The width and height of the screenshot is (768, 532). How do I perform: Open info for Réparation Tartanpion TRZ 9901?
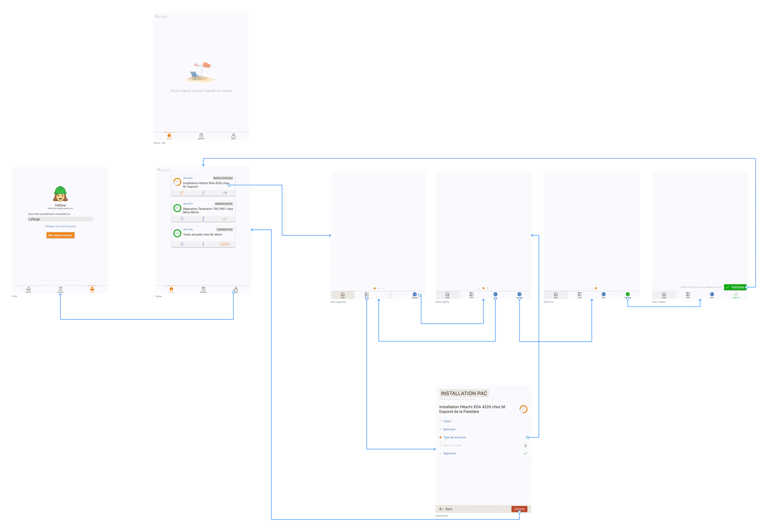(204, 219)
